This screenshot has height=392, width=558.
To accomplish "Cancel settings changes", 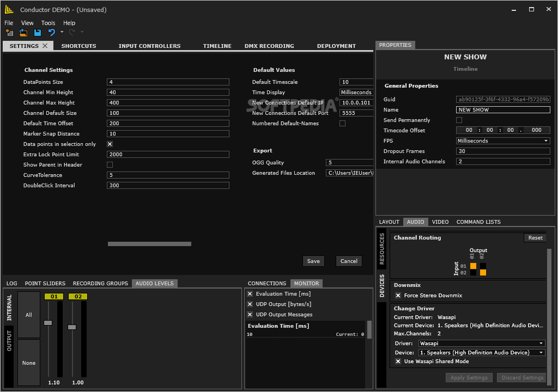I will [349, 261].
